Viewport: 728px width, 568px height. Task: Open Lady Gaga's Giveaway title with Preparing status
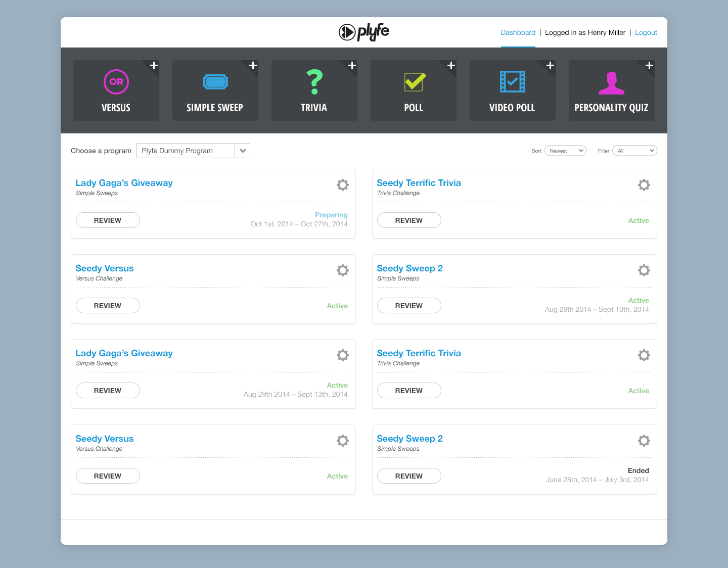124,183
